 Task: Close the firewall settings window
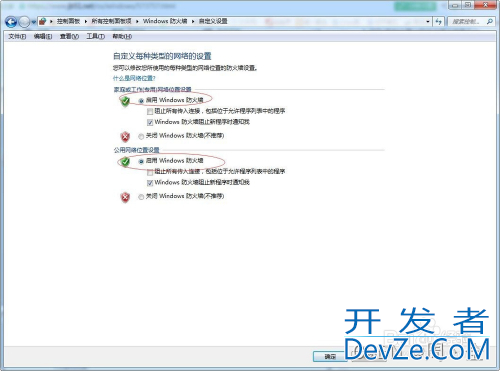tap(486, 5)
